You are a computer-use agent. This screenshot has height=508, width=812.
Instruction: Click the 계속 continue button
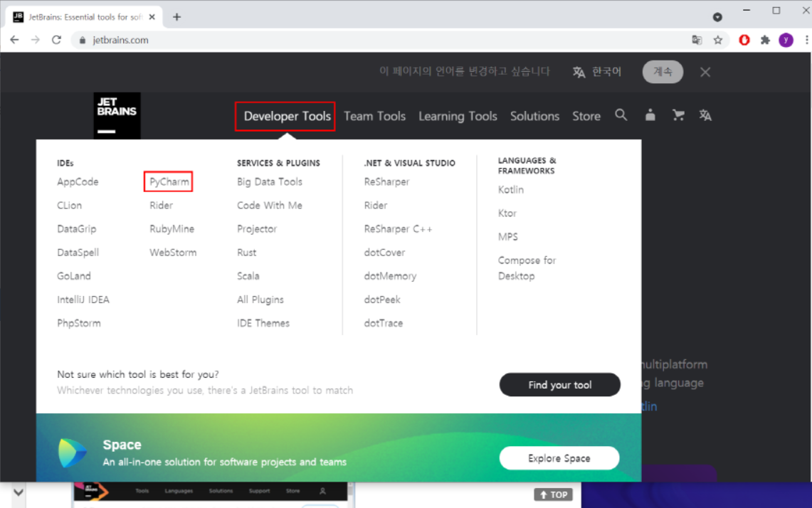click(663, 72)
